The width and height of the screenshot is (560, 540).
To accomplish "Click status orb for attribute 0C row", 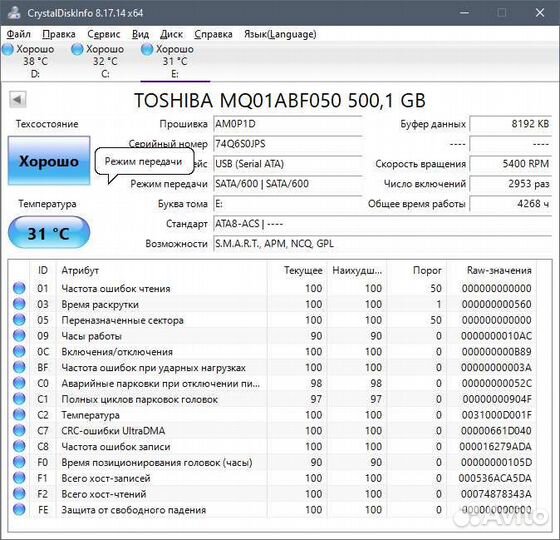I will coord(19,351).
